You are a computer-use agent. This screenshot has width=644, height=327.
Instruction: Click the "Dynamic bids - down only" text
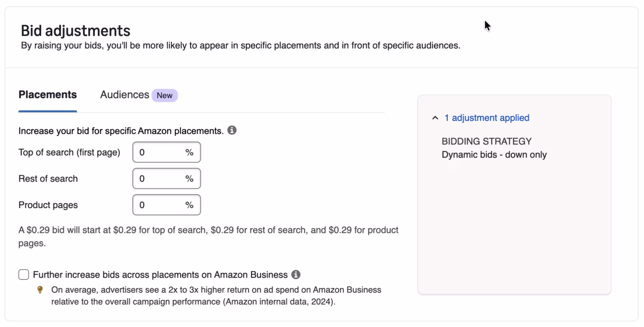(x=494, y=155)
